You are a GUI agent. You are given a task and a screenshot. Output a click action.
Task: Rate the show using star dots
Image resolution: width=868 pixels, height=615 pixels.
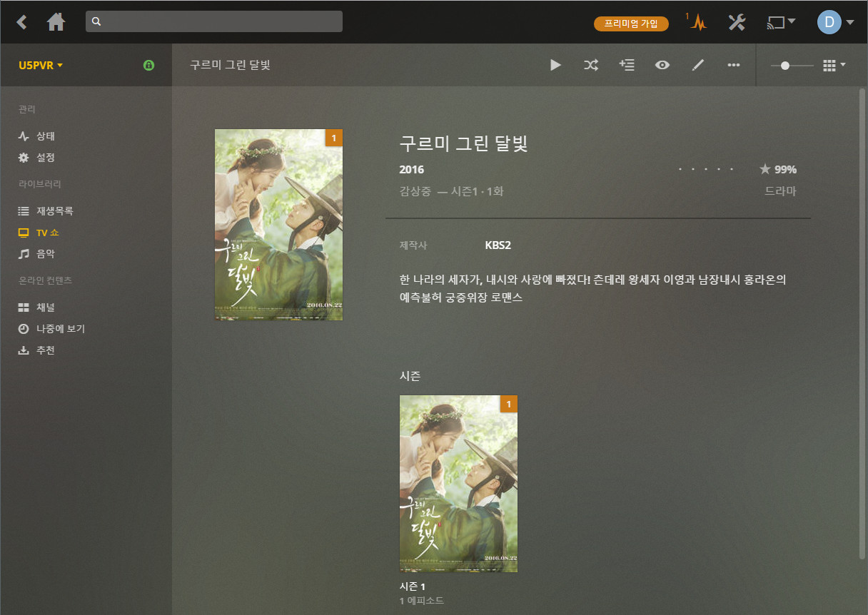pos(706,170)
